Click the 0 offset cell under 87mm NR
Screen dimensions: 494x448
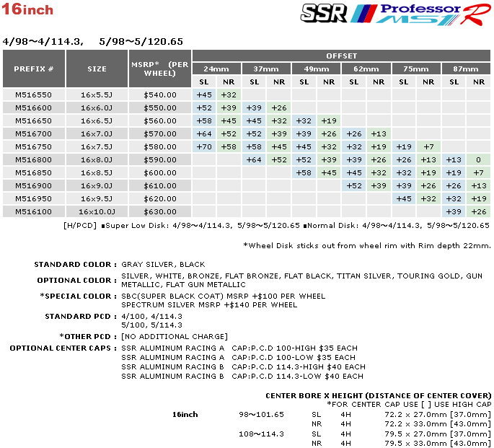click(x=478, y=159)
